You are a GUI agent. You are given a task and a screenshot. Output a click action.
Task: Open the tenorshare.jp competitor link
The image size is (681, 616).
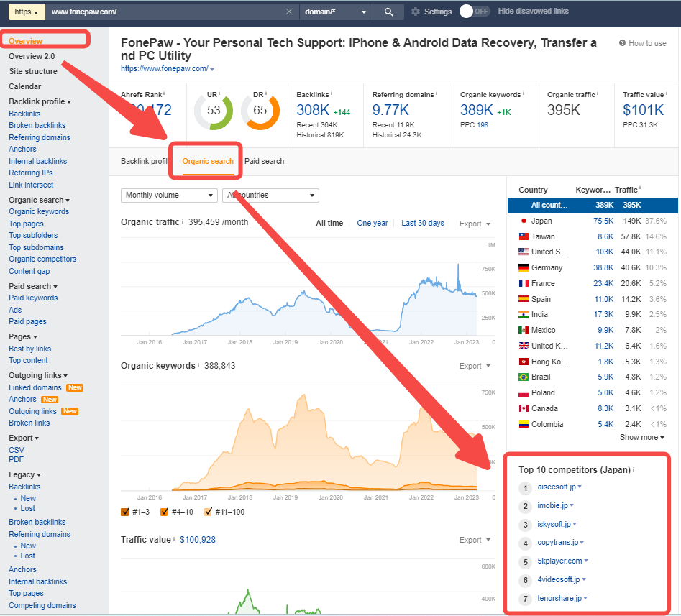pos(559,598)
